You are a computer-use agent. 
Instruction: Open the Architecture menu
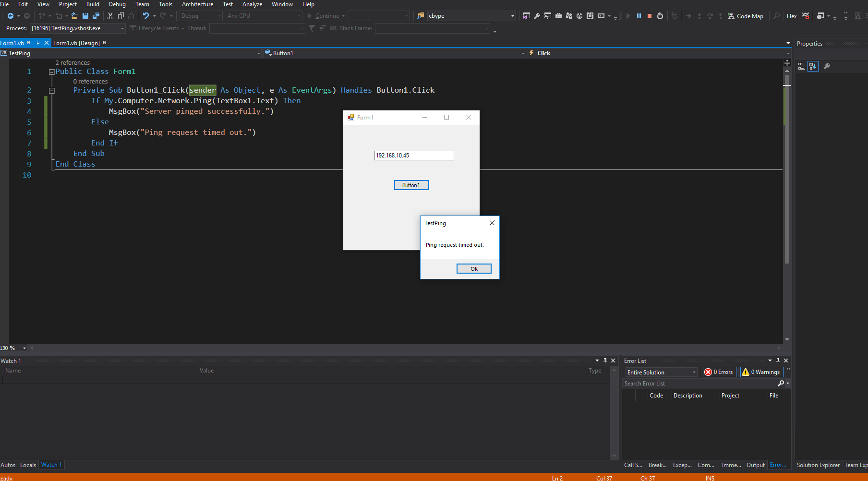[x=197, y=4]
